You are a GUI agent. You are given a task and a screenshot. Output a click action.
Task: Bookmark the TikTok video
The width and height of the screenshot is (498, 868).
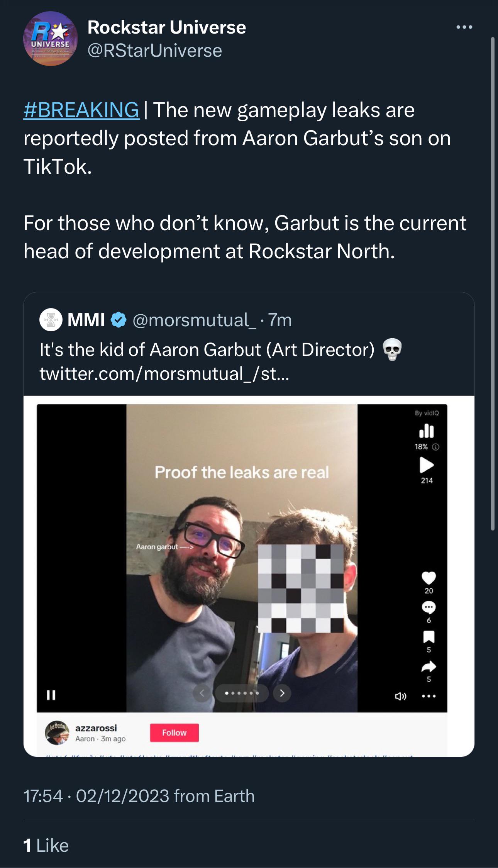[429, 636]
